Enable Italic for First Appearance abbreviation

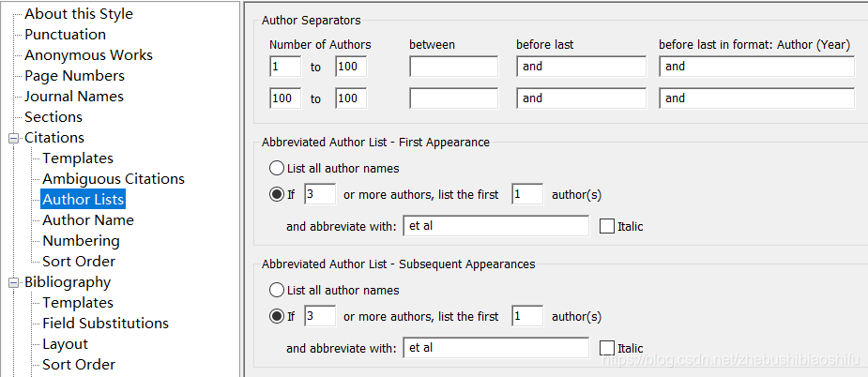607,226
